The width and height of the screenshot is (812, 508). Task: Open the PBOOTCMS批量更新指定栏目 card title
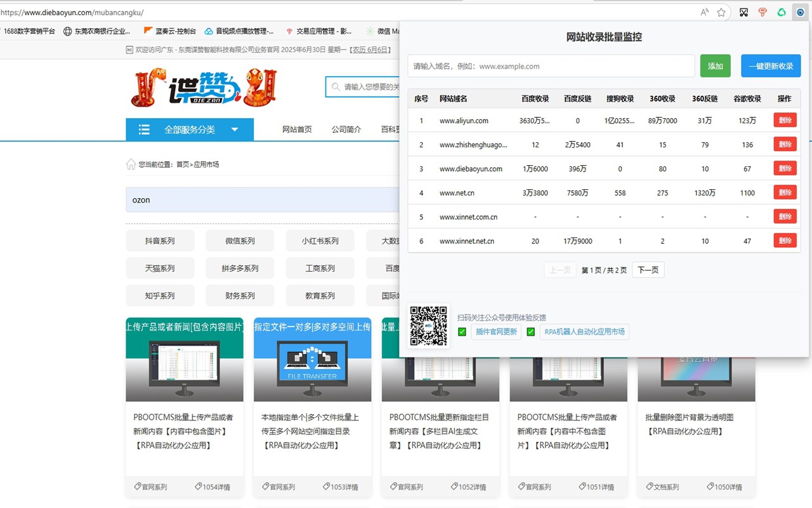tap(440, 431)
